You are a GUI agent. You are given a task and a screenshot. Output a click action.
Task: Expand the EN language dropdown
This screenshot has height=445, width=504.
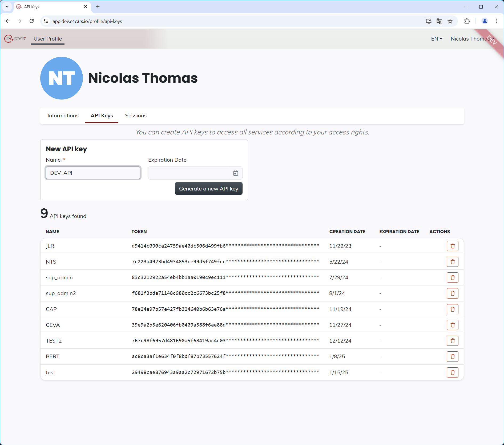pos(437,39)
